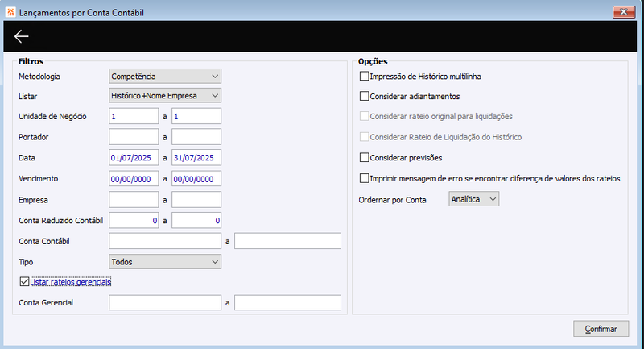Uncheck Listar rateios gerenciais
This screenshot has height=349, width=644.
point(24,281)
